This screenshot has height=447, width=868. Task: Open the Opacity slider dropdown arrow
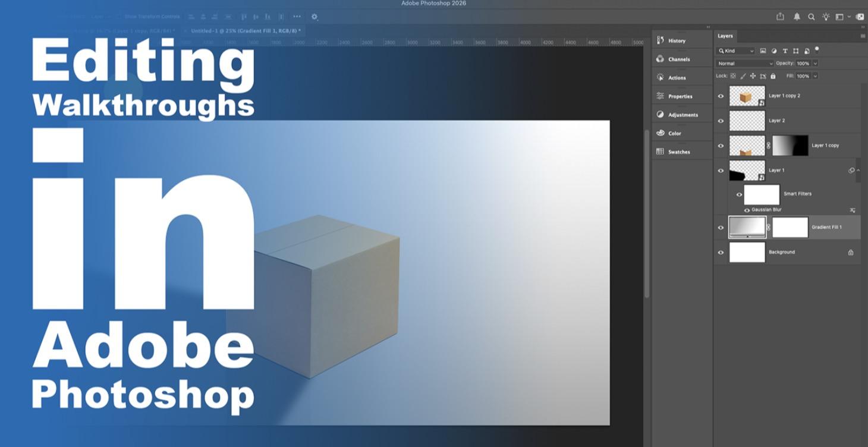tap(815, 63)
